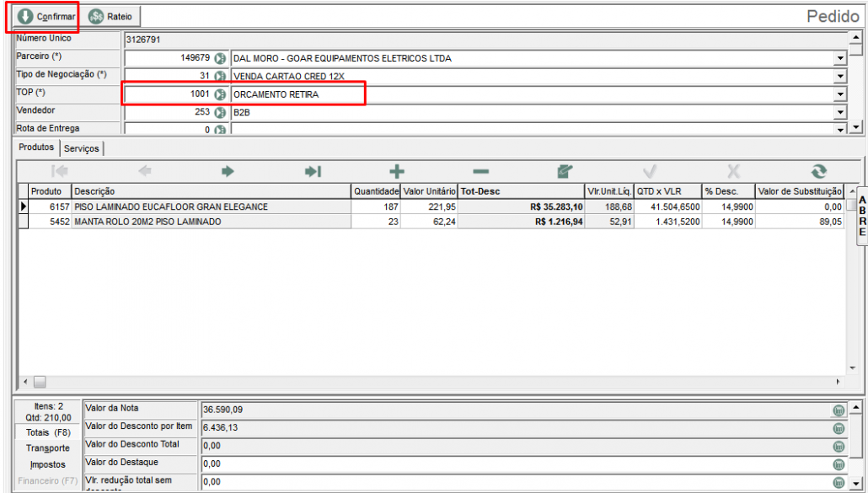The width and height of the screenshot is (868, 493).
Task: Select the PISO LAMINADO EUCAFLOOR product row
Action: (x=211, y=206)
